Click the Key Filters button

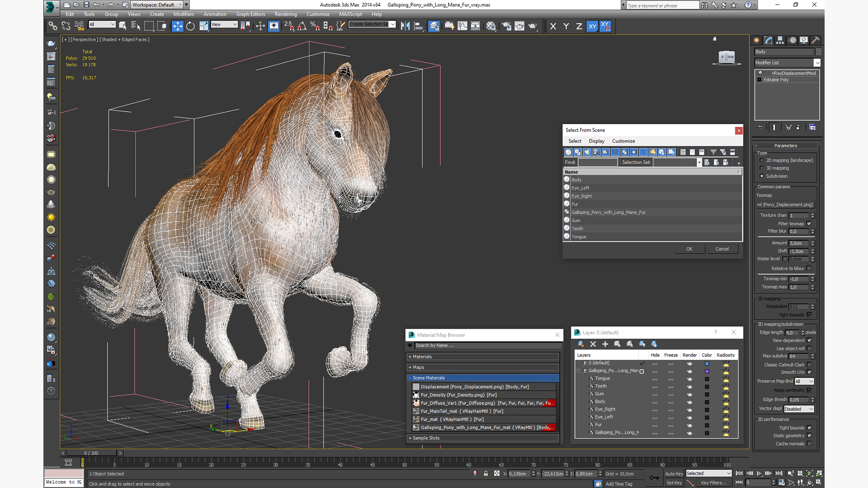[714, 483]
